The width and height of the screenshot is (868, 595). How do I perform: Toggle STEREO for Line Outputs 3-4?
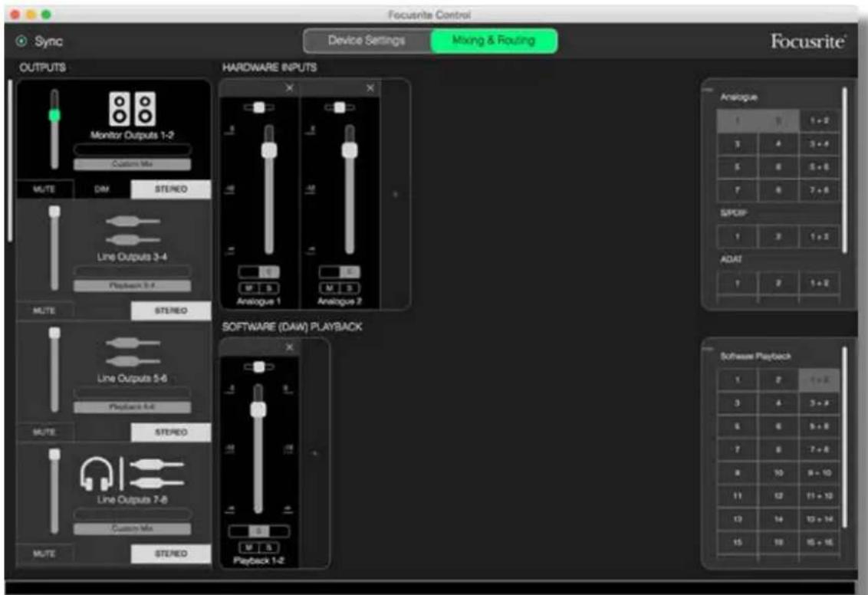pyautogui.click(x=170, y=311)
